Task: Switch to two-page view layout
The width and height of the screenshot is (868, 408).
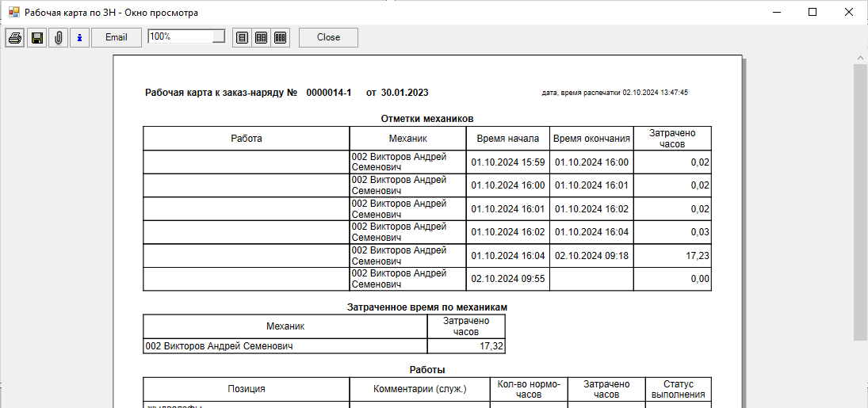Action: [x=261, y=38]
